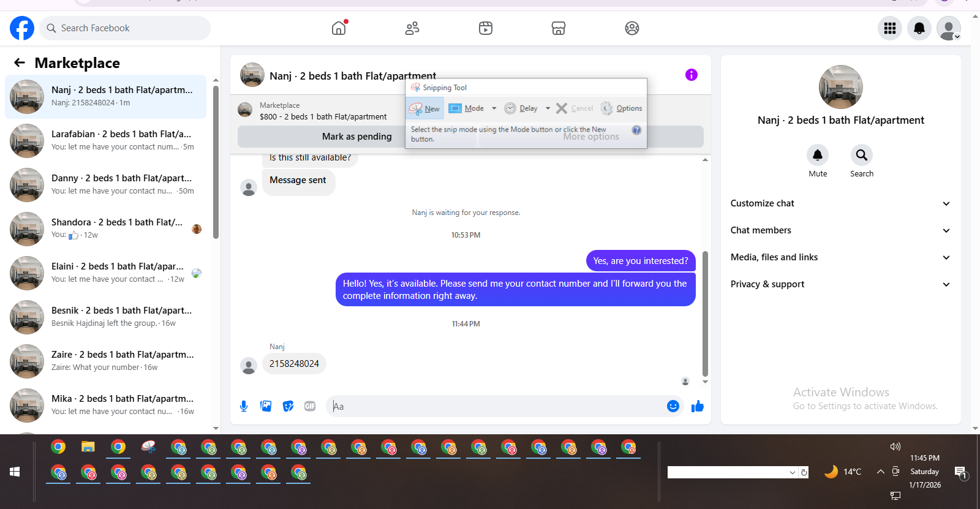Open the Menu grid icon

point(890,28)
